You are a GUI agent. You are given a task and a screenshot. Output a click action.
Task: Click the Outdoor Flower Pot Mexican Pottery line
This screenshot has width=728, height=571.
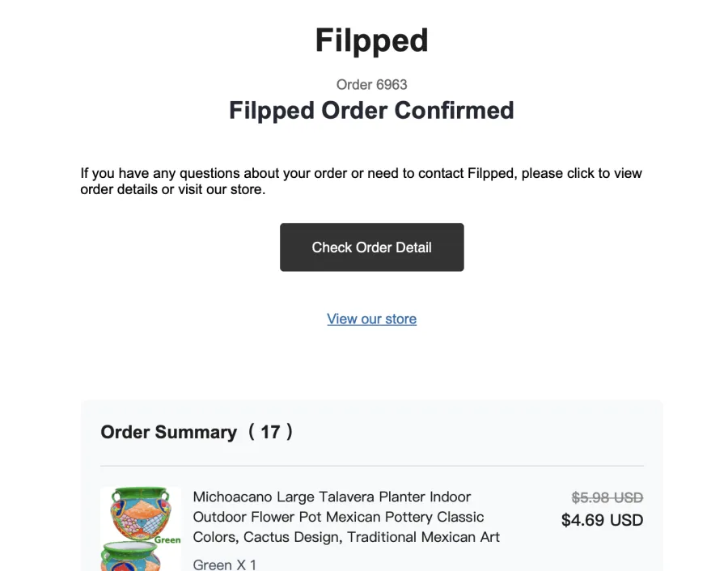coord(338,517)
